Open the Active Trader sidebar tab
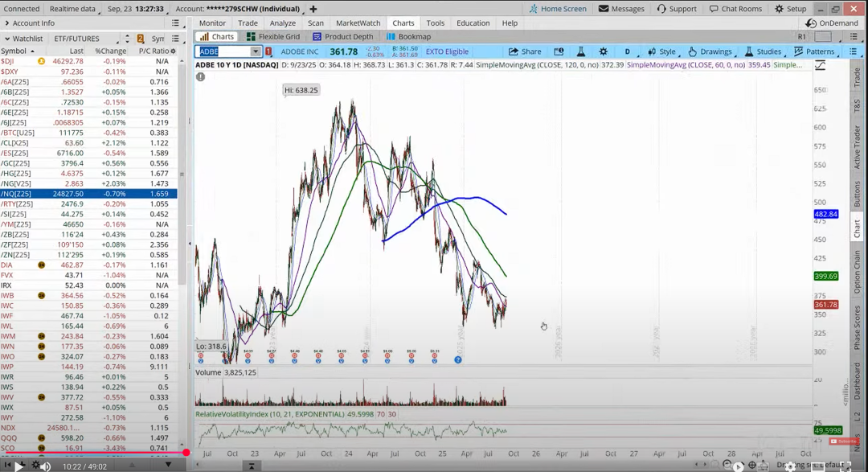868x472 pixels. pyautogui.click(x=857, y=147)
